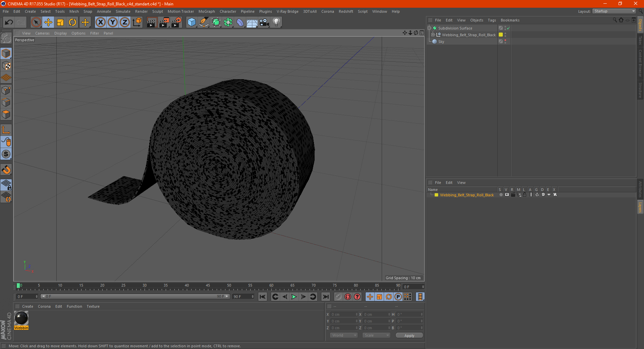
Task: Go to end of animation
Action: [x=325, y=297]
